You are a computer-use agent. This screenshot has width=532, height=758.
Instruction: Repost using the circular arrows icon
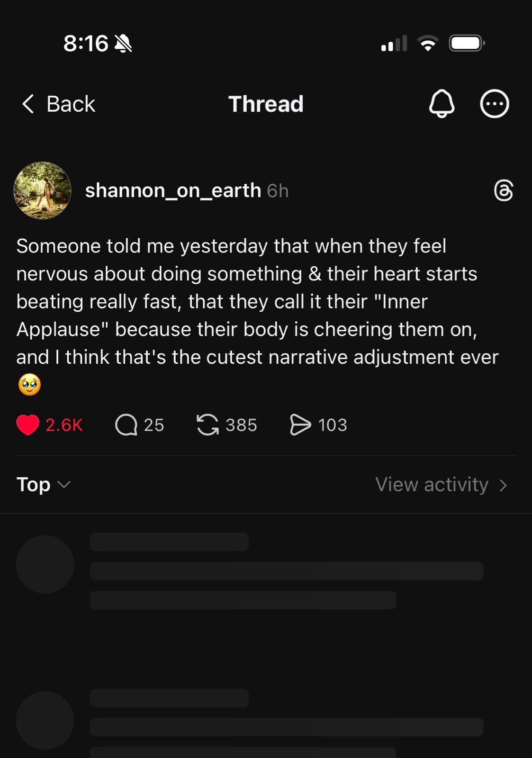[x=207, y=424]
